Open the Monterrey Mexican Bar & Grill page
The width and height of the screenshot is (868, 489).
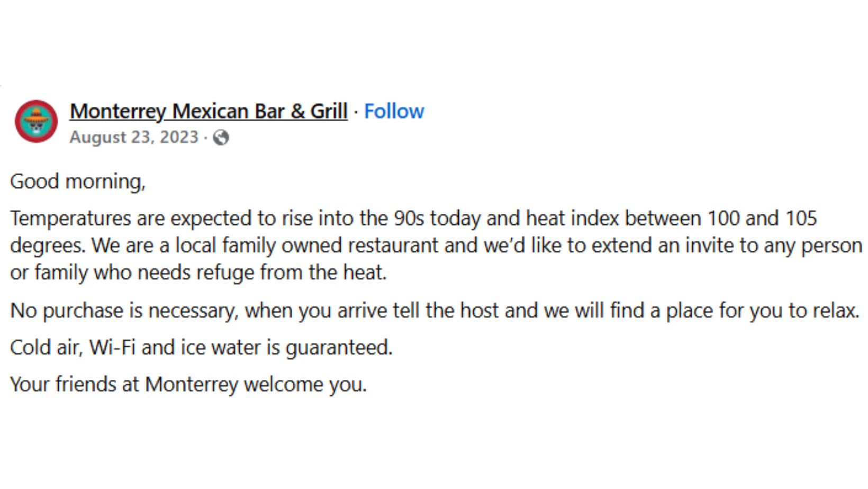(209, 111)
